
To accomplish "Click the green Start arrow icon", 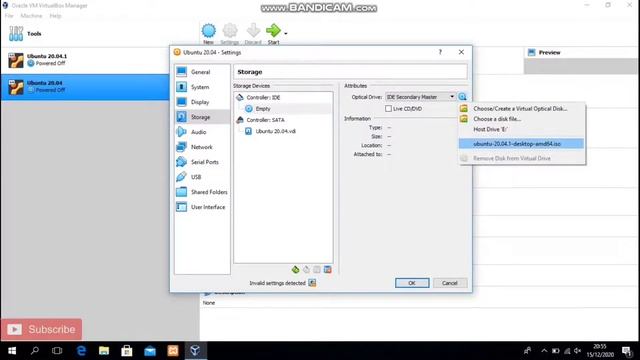I will click(x=273, y=30).
